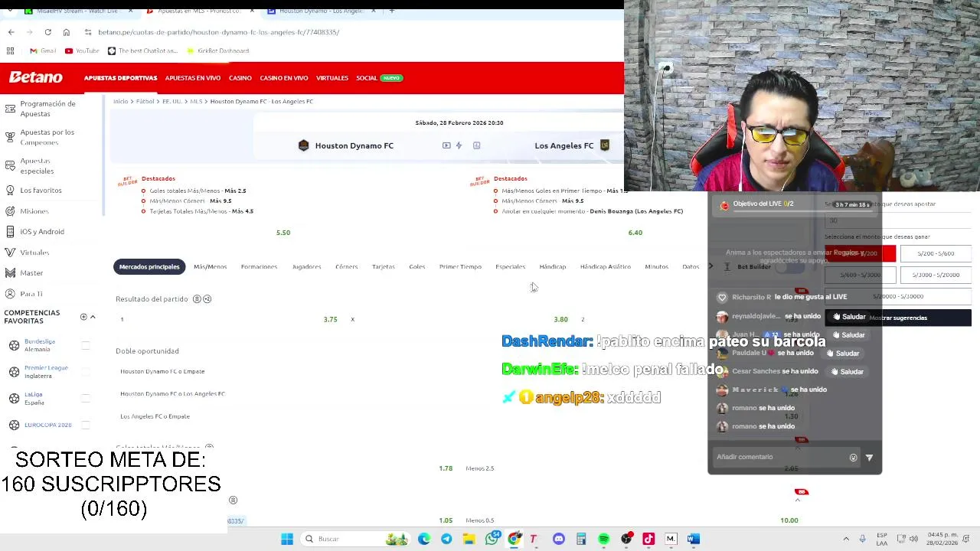Viewport: 980px width, 551px height.
Task: Open Telegram from the taskbar
Action: pos(446,539)
